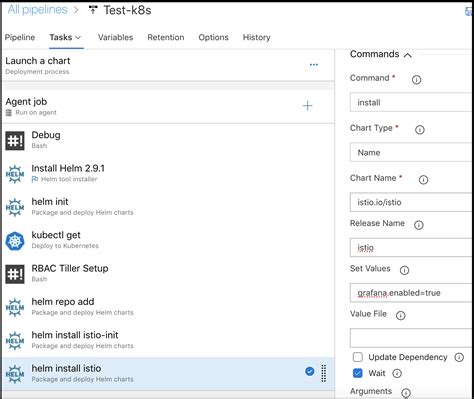Show info for the Arguments field
474x399 pixels.
point(406,393)
